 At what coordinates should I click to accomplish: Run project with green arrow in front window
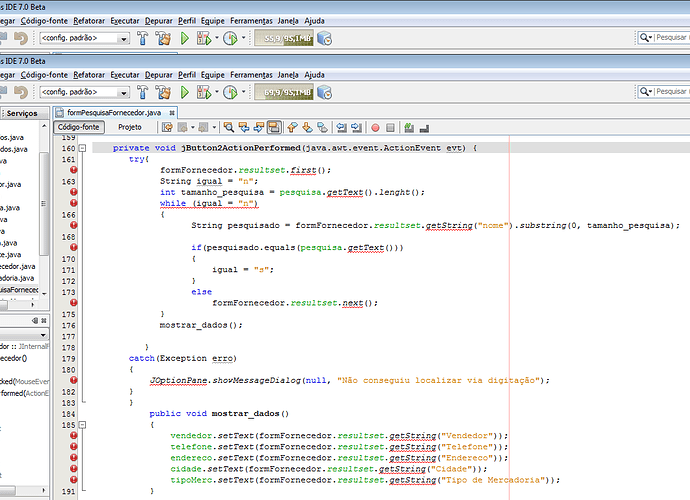pyautogui.click(x=185, y=92)
